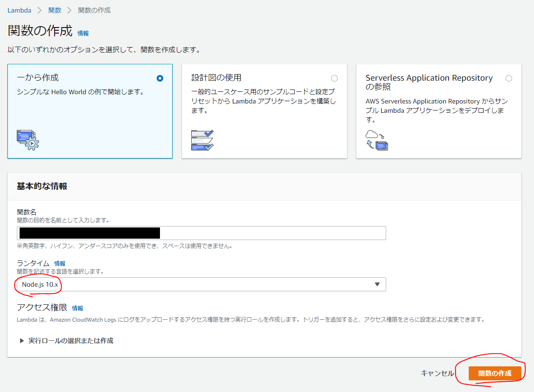Click the Serverless Application Repository cloud icon
The height and width of the screenshot is (392, 534).
pos(377,140)
